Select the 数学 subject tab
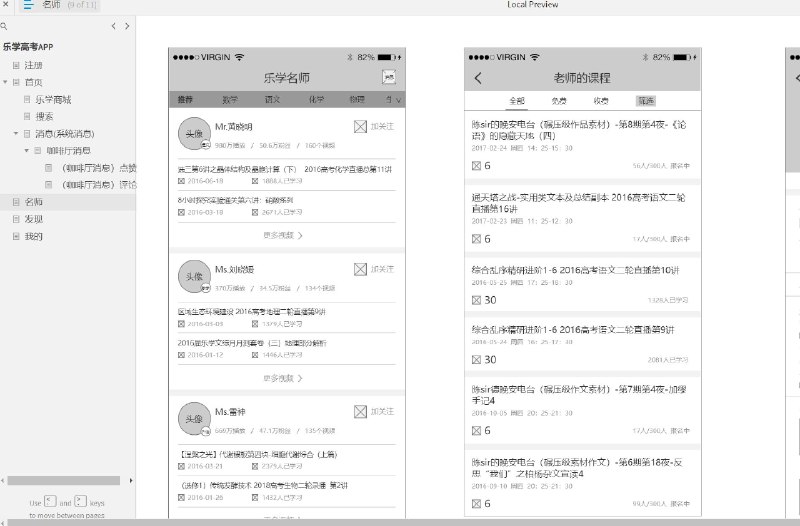 click(230, 99)
